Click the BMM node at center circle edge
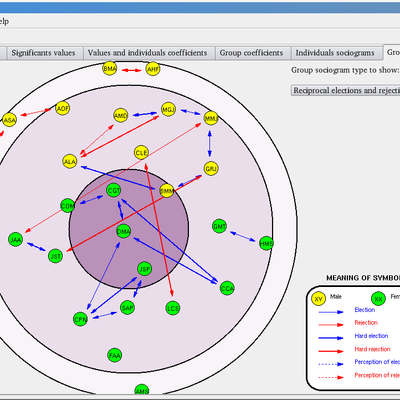The width and height of the screenshot is (400, 400). coord(167,191)
